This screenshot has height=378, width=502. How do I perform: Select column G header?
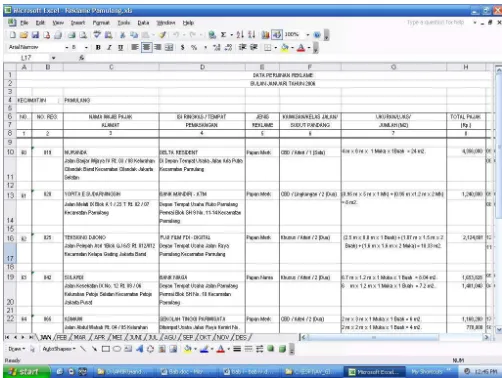click(x=394, y=67)
